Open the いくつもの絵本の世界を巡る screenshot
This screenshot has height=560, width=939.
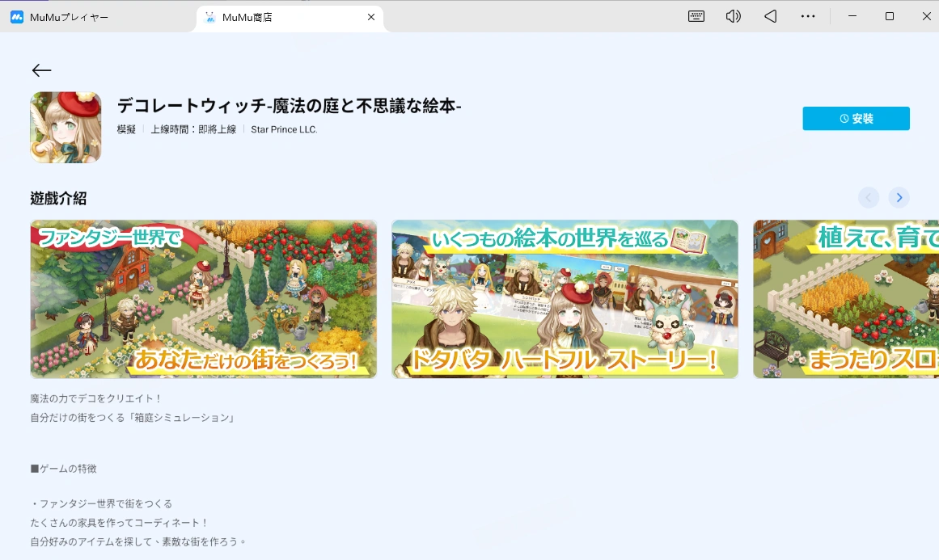[565, 299]
